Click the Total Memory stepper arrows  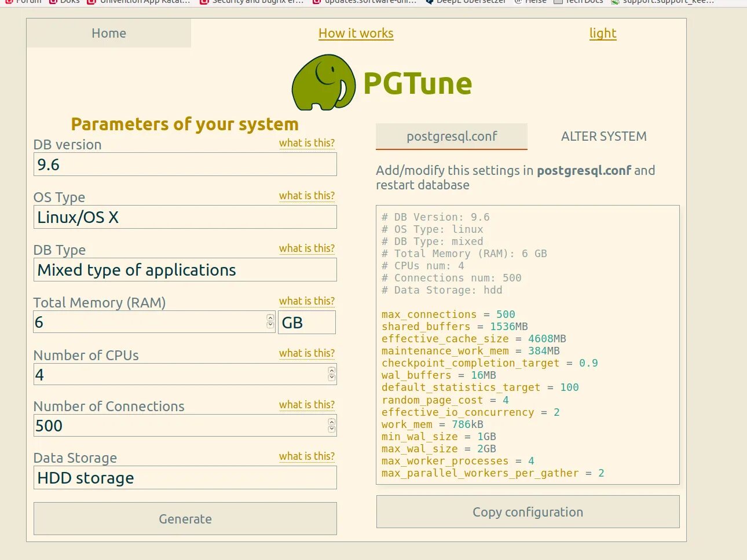pos(270,321)
